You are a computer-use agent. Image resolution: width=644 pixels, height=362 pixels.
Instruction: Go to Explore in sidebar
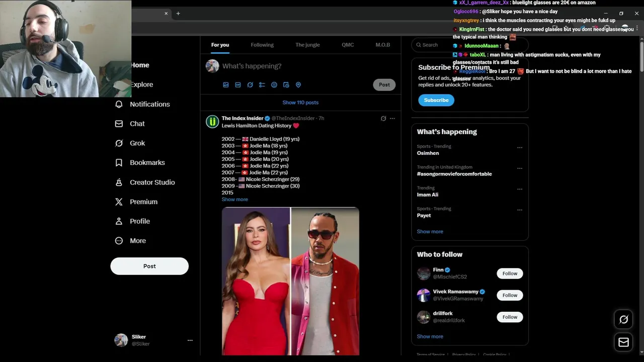click(142, 84)
